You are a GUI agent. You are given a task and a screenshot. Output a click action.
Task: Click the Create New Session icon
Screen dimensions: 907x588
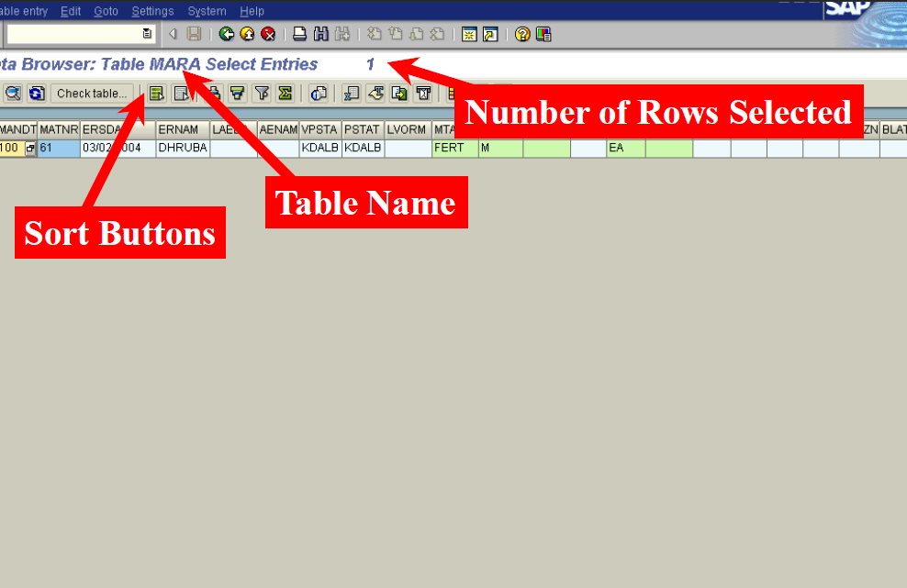[x=469, y=34]
